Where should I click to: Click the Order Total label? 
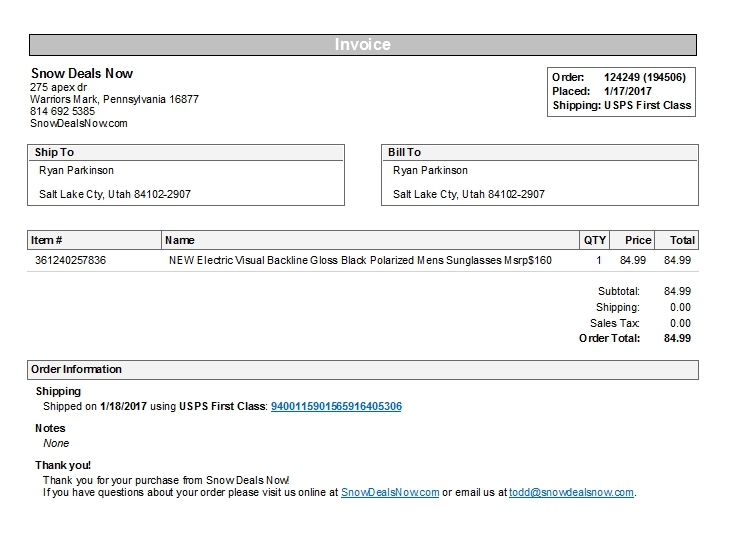(610, 338)
